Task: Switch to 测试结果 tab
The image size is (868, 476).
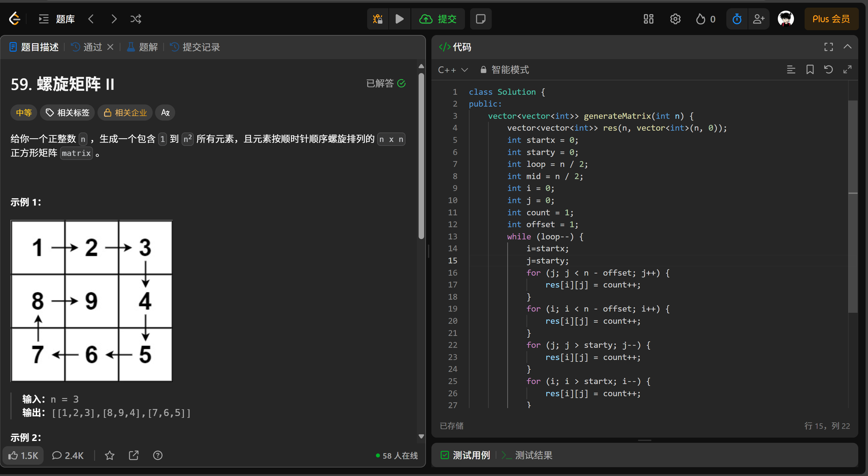Action: pyautogui.click(x=527, y=455)
